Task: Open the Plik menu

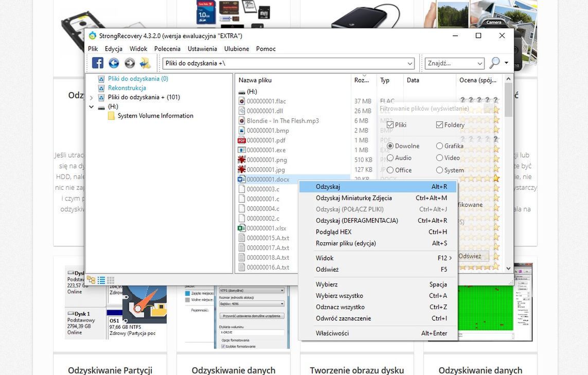Action: 93,49
